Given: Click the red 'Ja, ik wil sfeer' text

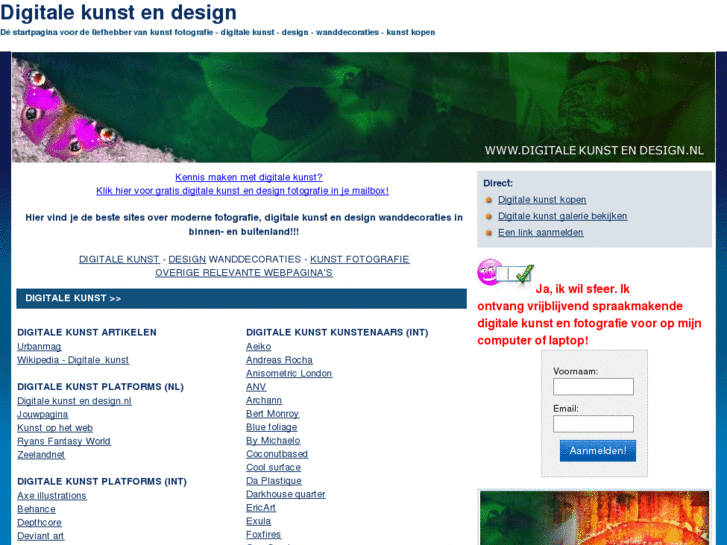Looking at the screenshot, I should [589, 314].
